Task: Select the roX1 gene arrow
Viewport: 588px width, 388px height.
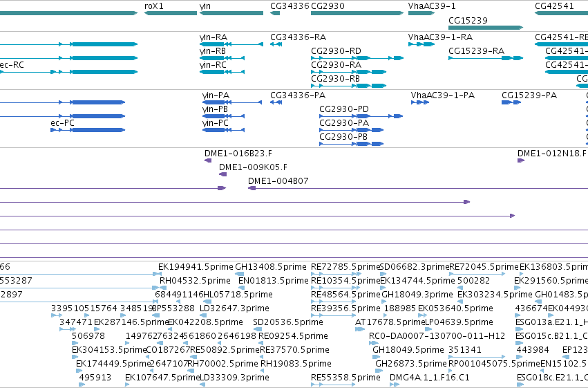Action: 171,13
